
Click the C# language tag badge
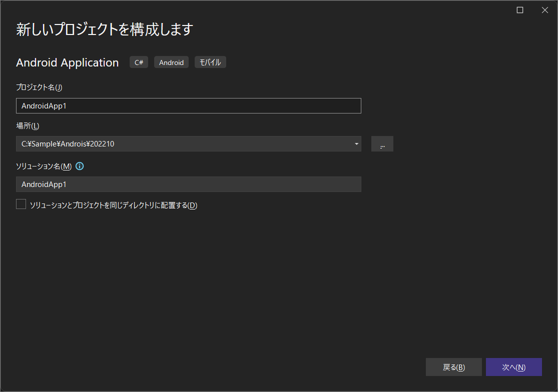click(x=139, y=62)
